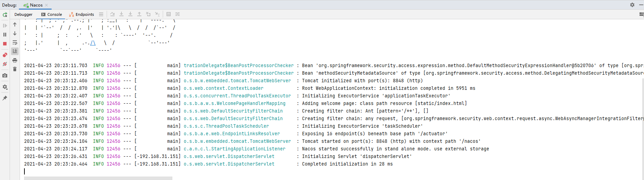Resume the paused program
Screen dimensions: 644x180
pos(5,25)
